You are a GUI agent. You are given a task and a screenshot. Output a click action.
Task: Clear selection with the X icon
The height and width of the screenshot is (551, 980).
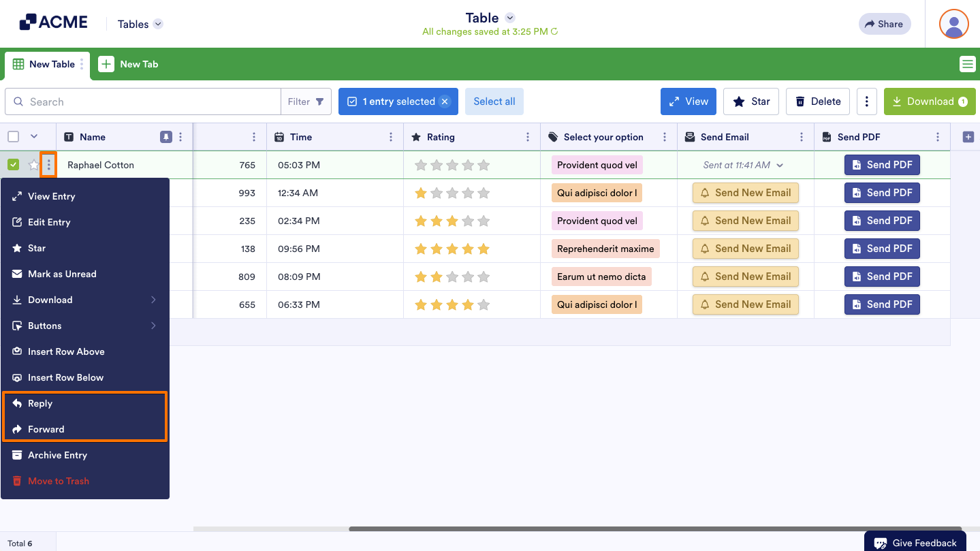tap(445, 101)
